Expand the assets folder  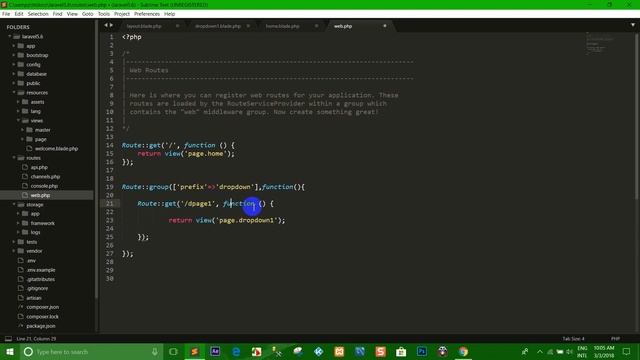(x=18, y=102)
